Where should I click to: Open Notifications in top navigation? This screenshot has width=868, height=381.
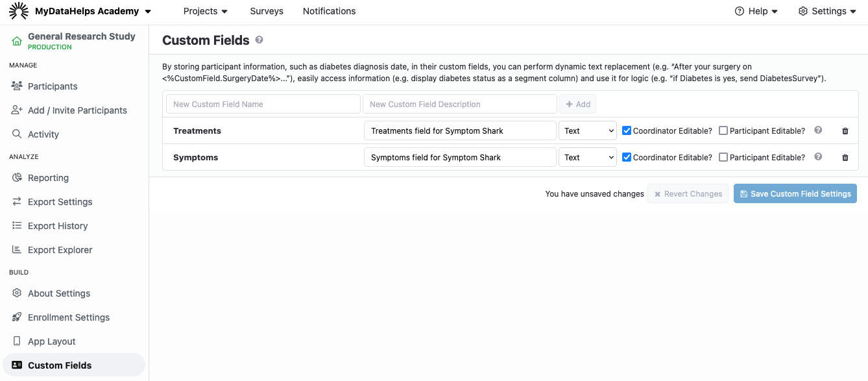click(329, 11)
